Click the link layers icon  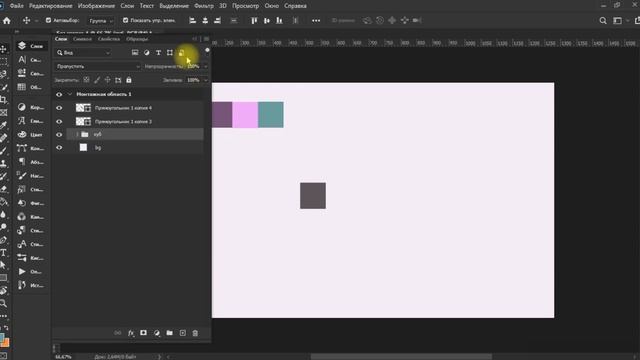(x=118, y=333)
